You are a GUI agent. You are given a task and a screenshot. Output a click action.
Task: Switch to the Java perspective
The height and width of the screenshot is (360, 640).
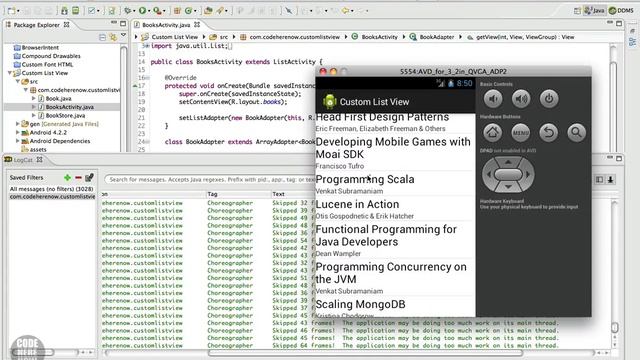pos(594,11)
